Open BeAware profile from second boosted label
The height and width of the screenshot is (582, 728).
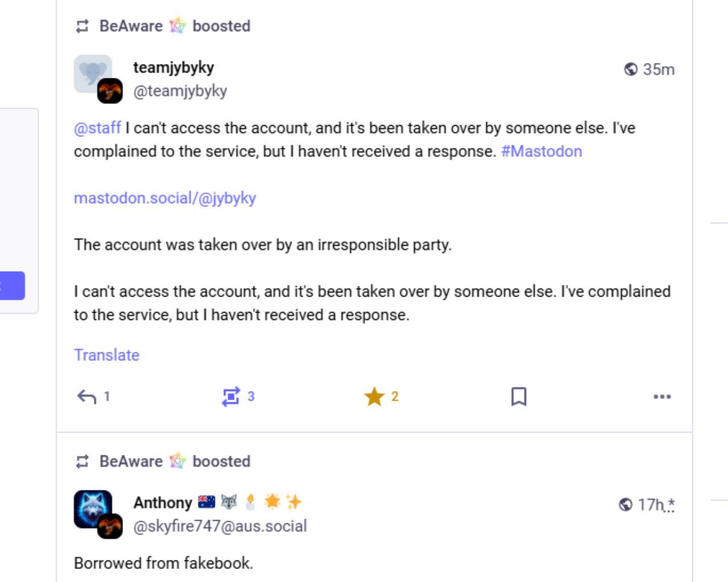pos(131,461)
